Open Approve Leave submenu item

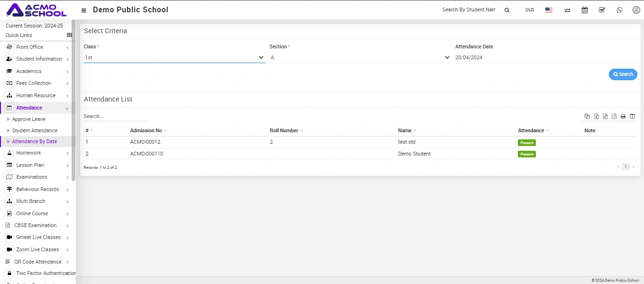tap(28, 119)
